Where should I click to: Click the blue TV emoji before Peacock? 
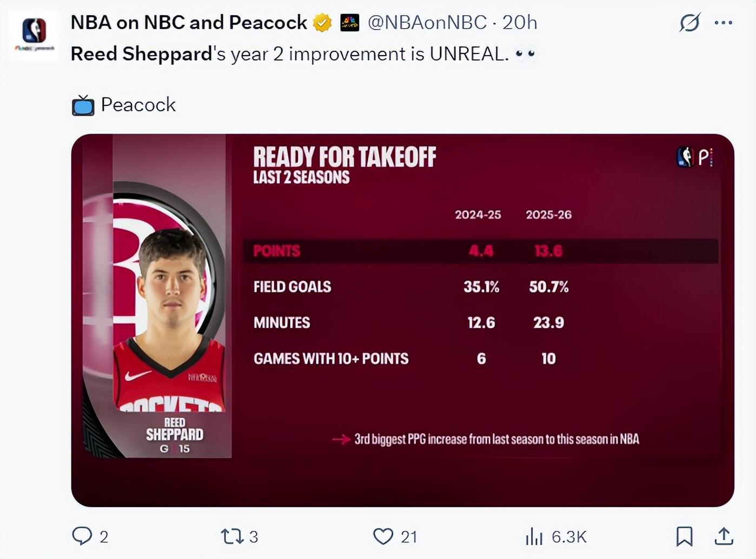[x=83, y=105]
